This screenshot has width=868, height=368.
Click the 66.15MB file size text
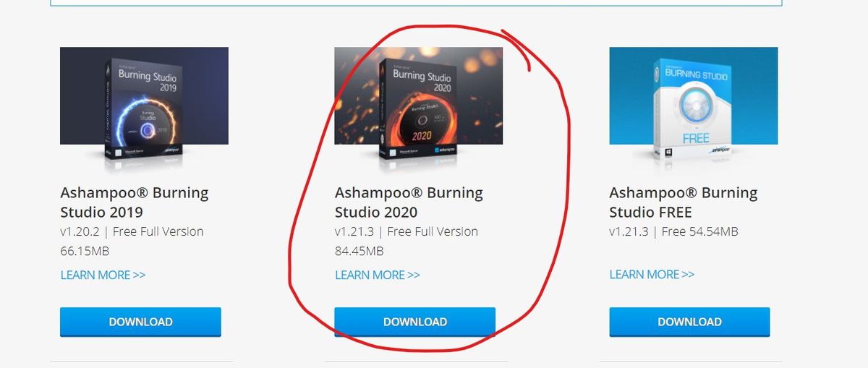pos(85,251)
